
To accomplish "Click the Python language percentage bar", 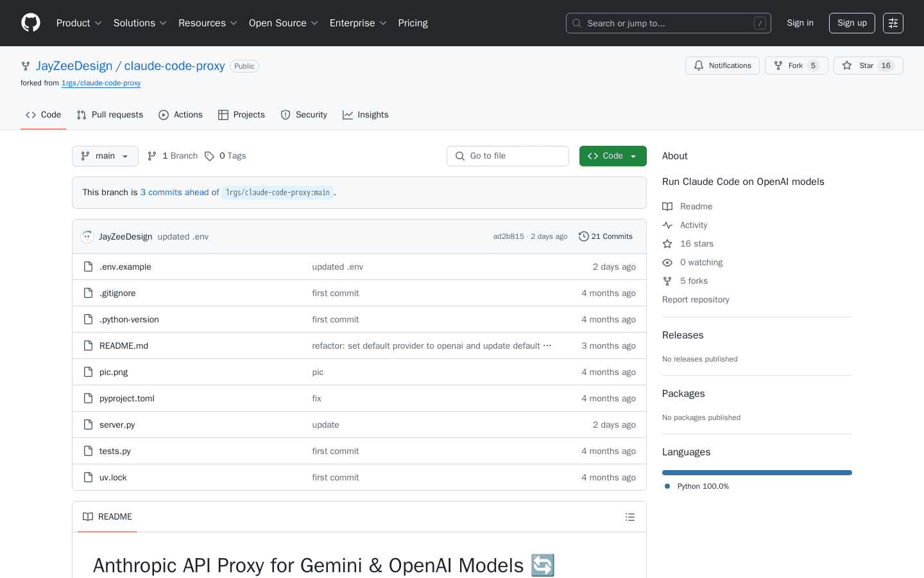I will tap(757, 472).
